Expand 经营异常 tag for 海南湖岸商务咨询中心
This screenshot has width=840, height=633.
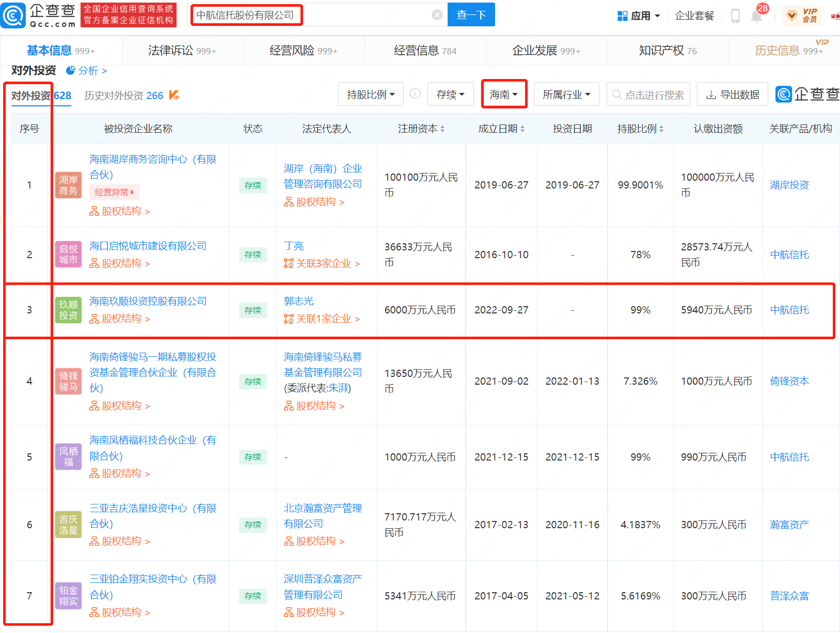click(115, 192)
